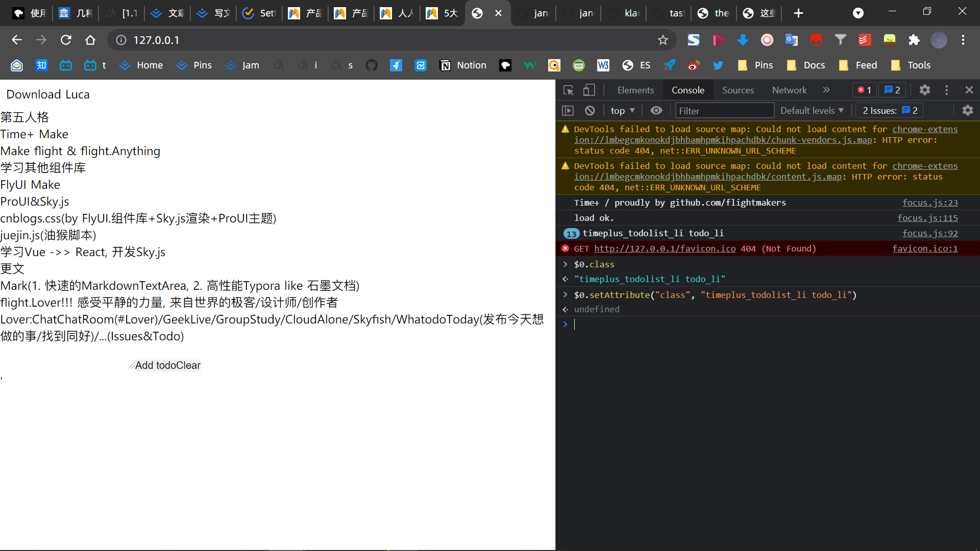Viewport: 980px width, 551px height.
Task: Switch to the Network tab
Action: point(789,90)
